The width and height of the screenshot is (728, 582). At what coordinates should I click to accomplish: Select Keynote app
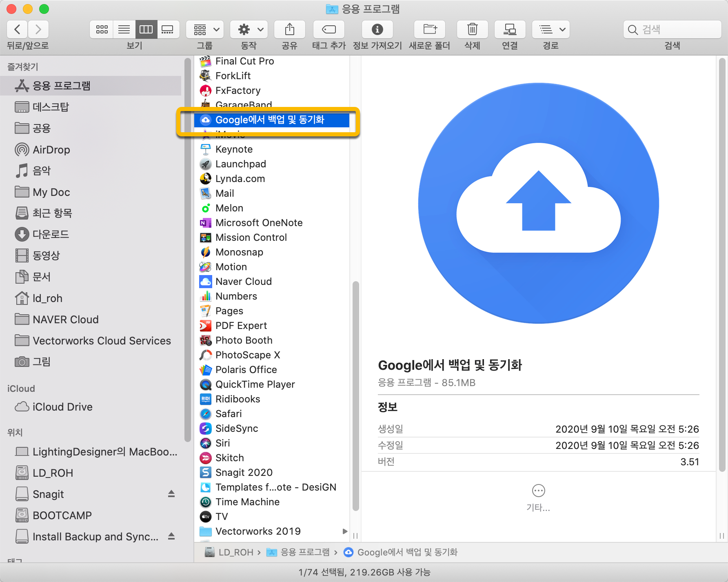[272, 149]
